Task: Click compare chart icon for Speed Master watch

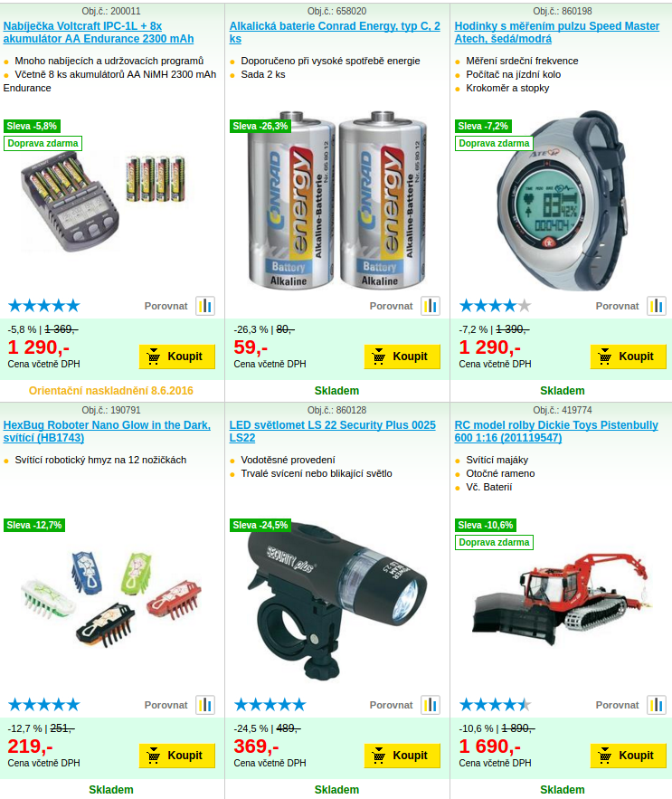Action: (657, 306)
